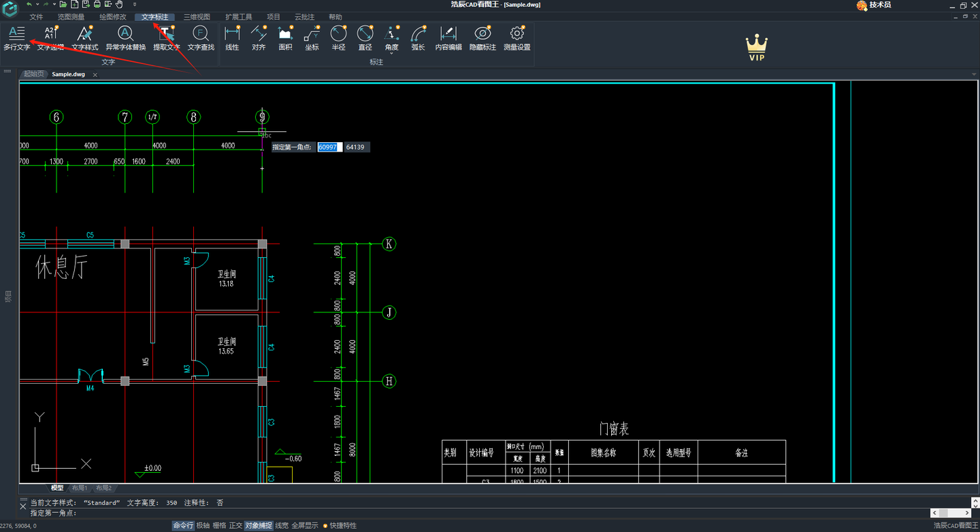Click the undo arrow in title bar
This screenshot has width=980, height=532.
pyautogui.click(x=29, y=4)
